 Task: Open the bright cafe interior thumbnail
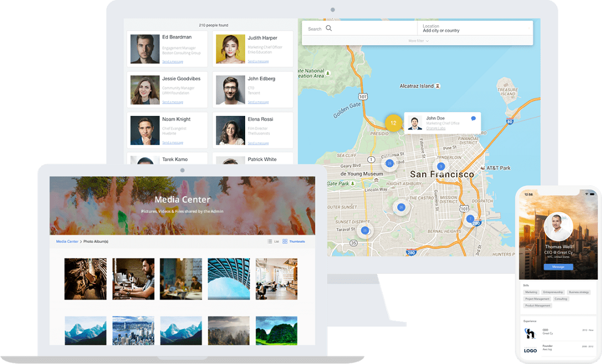coord(276,279)
